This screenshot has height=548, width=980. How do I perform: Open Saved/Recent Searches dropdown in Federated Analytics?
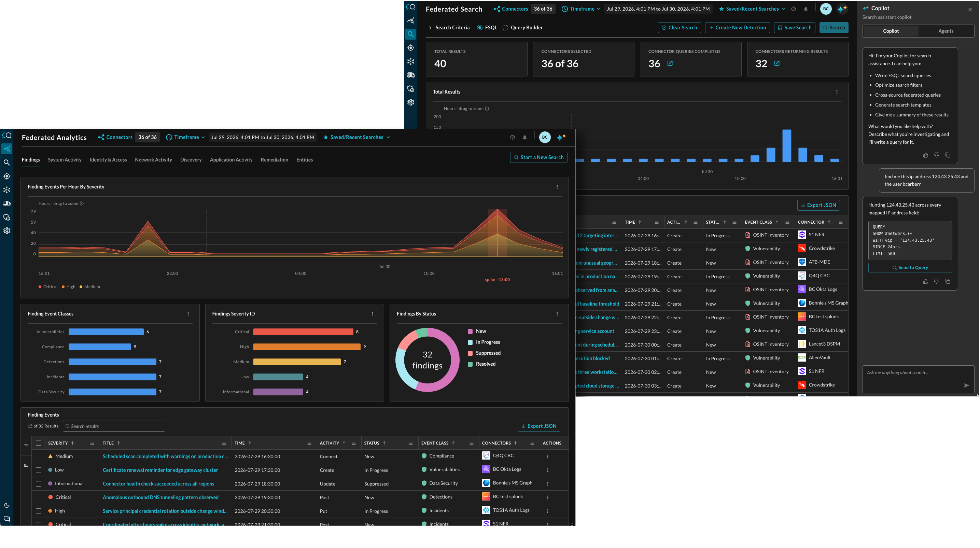356,137
